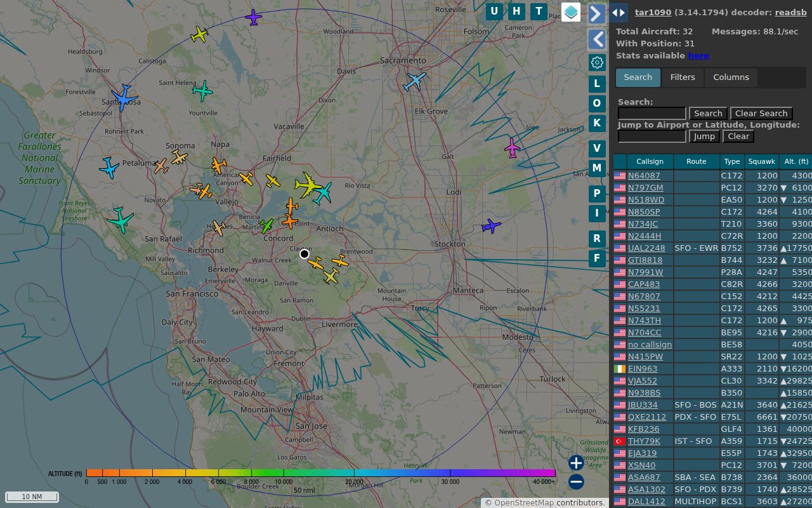Open the settings gear panel
Screen dimensions: 812x508
click(596, 62)
